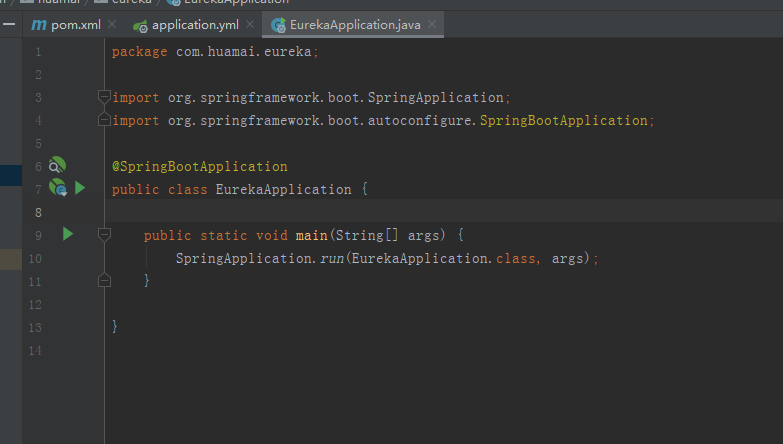Click the 'static' keyword on line 9
This screenshot has height=444, width=783.
tap(224, 235)
